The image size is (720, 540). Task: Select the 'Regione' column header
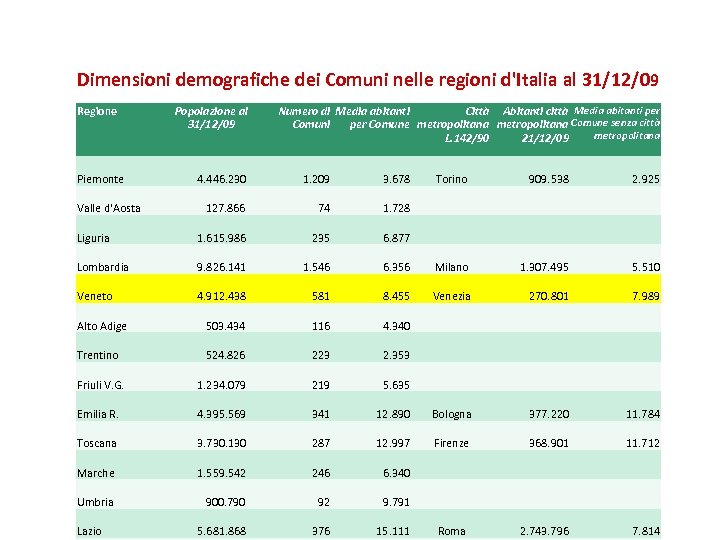pyautogui.click(x=97, y=111)
